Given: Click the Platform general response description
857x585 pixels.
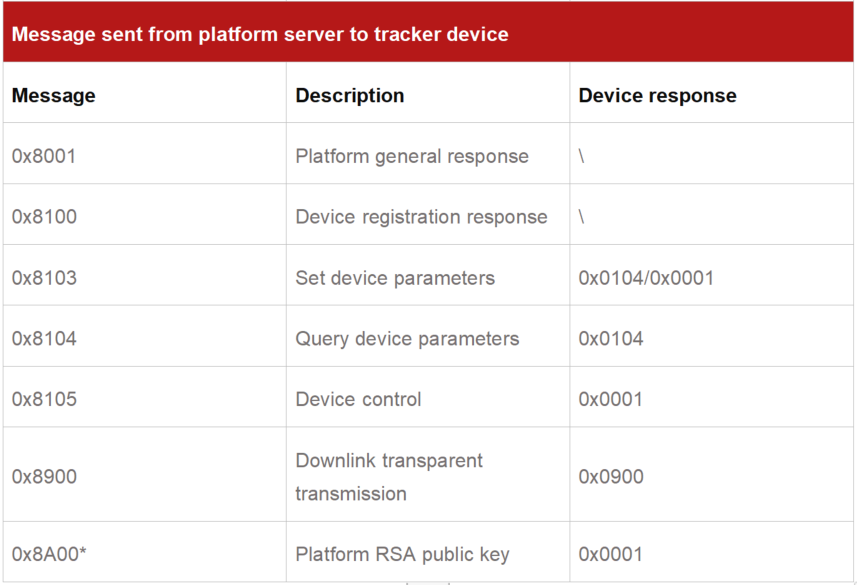Looking at the screenshot, I should point(412,156).
